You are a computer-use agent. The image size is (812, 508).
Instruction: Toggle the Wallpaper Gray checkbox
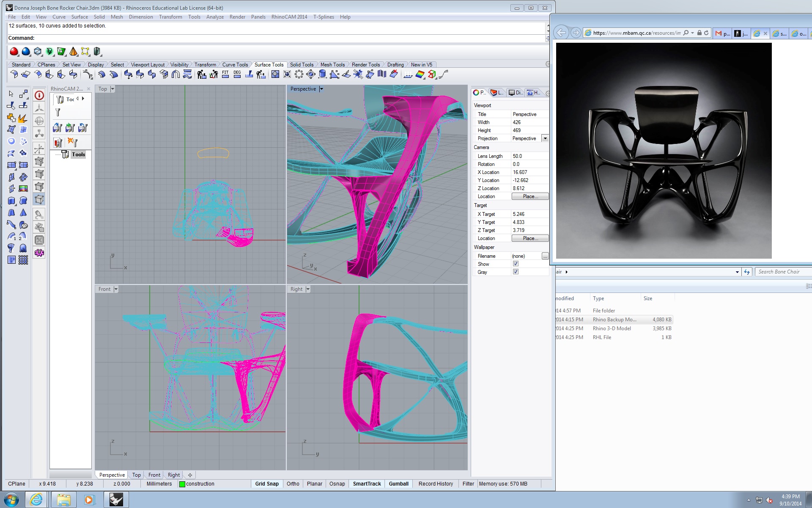click(x=516, y=272)
